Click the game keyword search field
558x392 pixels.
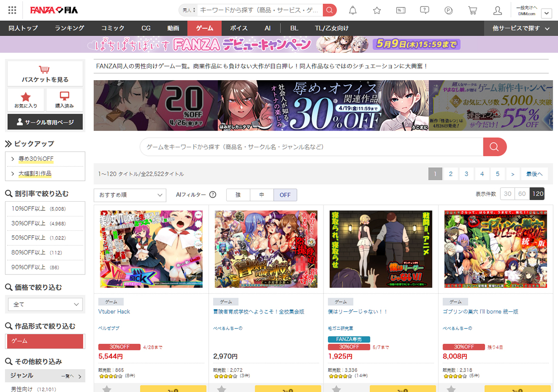[311, 147]
